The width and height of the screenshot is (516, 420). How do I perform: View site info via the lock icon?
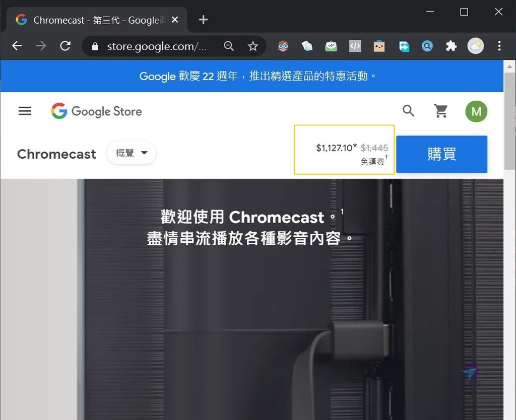[95, 46]
